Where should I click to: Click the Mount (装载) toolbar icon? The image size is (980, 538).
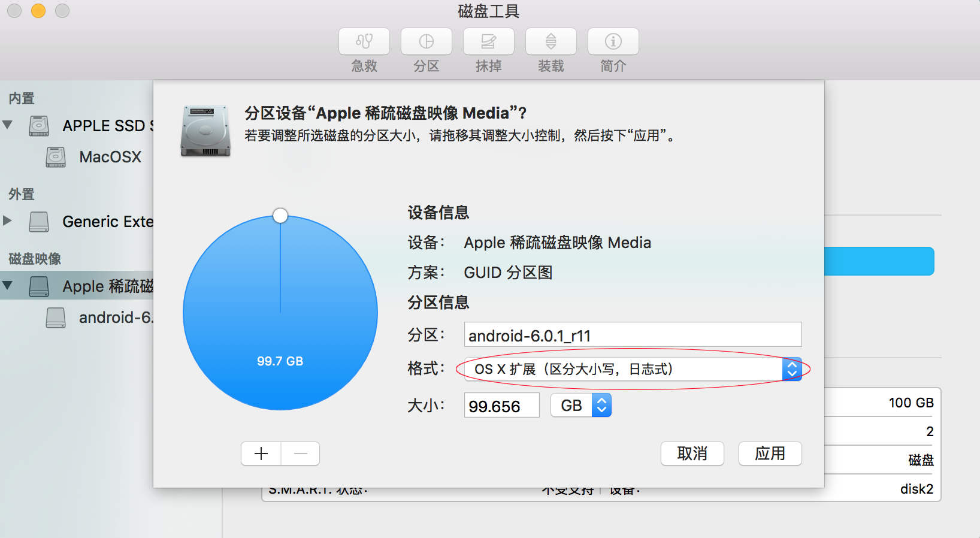pyautogui.click(x=551, y=41)
